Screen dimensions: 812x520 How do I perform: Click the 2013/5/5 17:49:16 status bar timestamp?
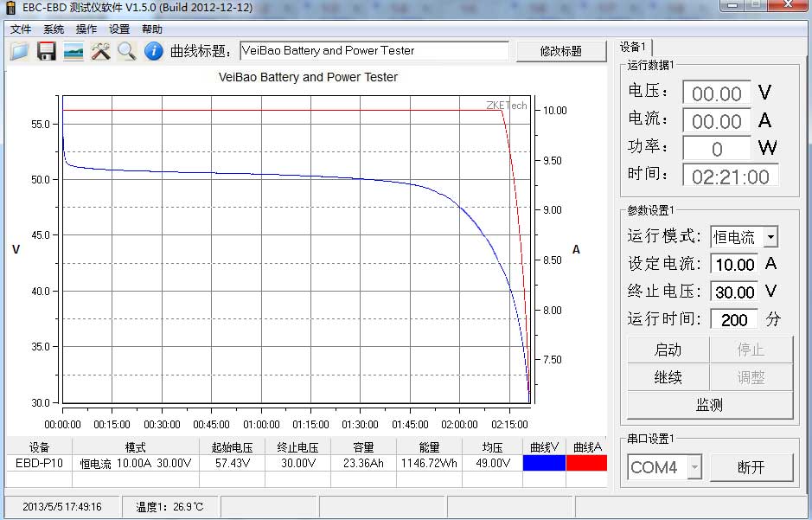click(x=62, y=506)
